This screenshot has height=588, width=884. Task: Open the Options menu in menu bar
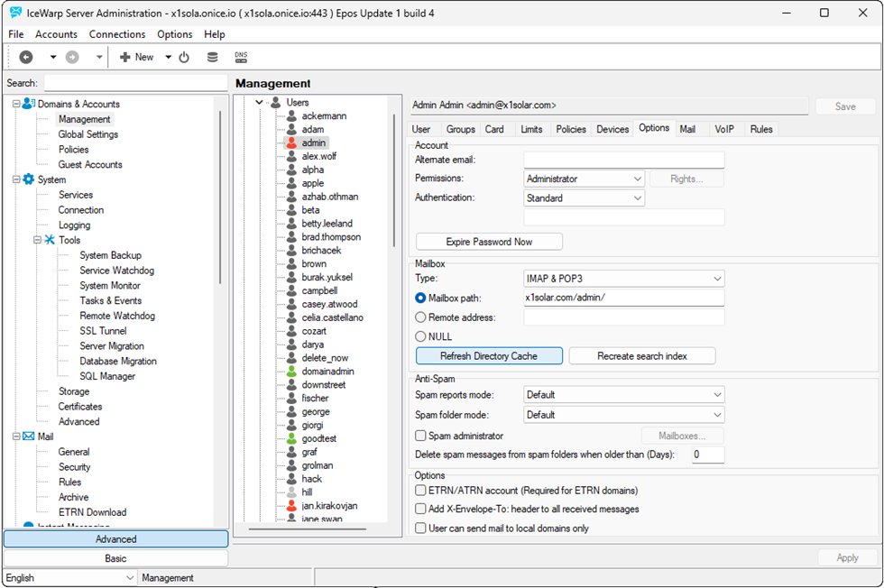(175, 34)
